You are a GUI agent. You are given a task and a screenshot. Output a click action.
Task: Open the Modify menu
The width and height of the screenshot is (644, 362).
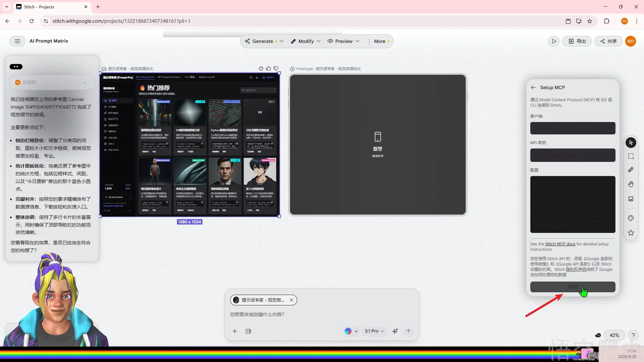(306, 41)
